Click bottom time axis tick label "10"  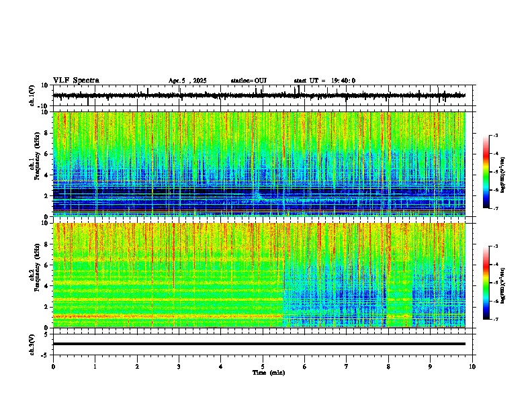[x=472, y=367]
